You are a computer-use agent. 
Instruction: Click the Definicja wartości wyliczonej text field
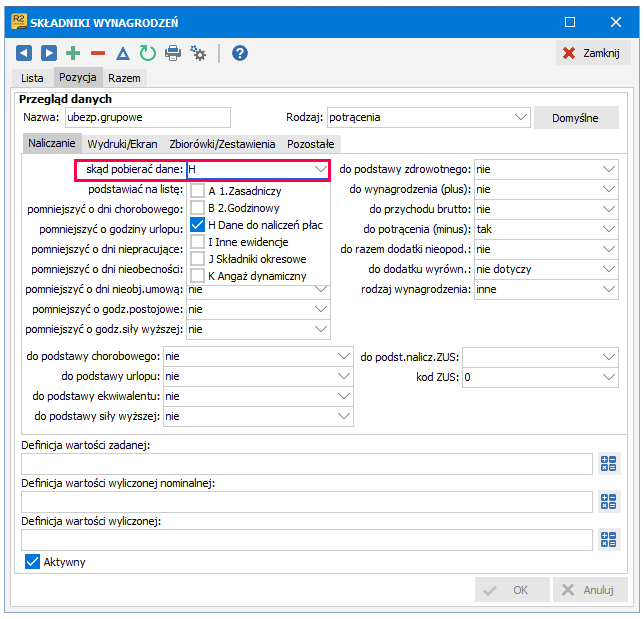click(307, 540)
